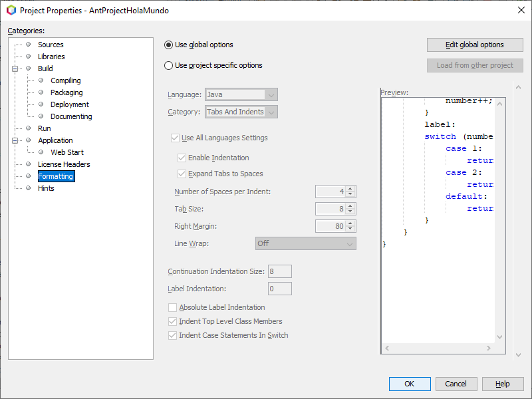Select the Compiling icon under Build
The width and height of the screenshot is (532, 399).
41,80
